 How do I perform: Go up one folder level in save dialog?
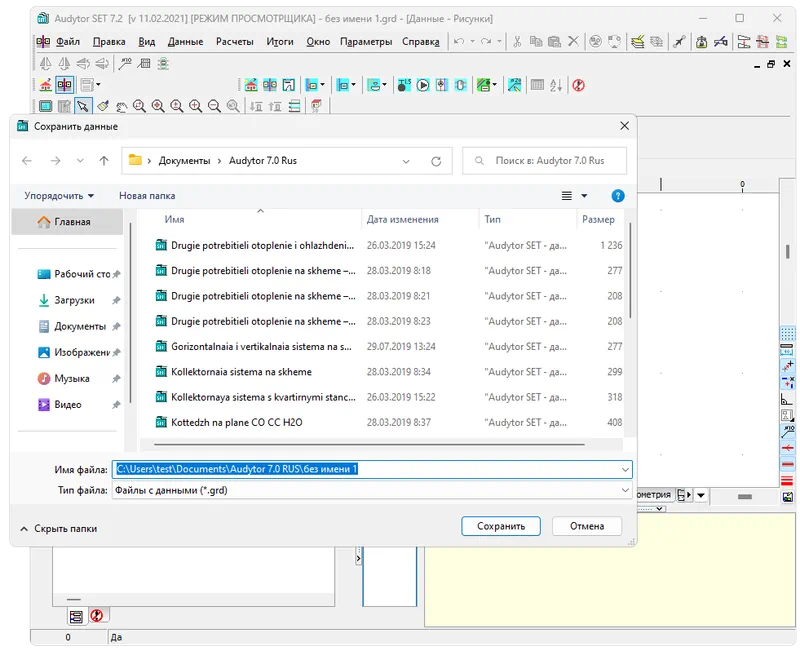(x=104, y=161)
